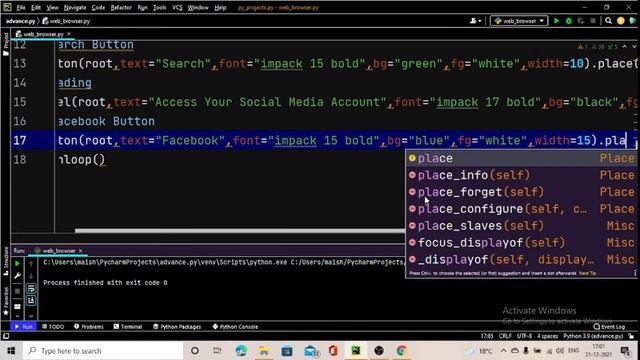Click the up-stack-trace arrow in Run panel
640x360 pixels.
[31, 264]
